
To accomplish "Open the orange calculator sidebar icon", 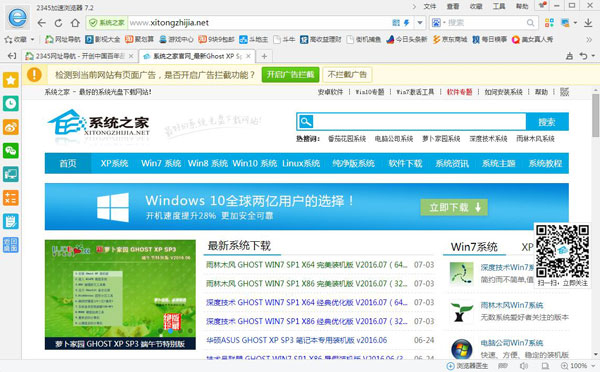I will (11, 198).
